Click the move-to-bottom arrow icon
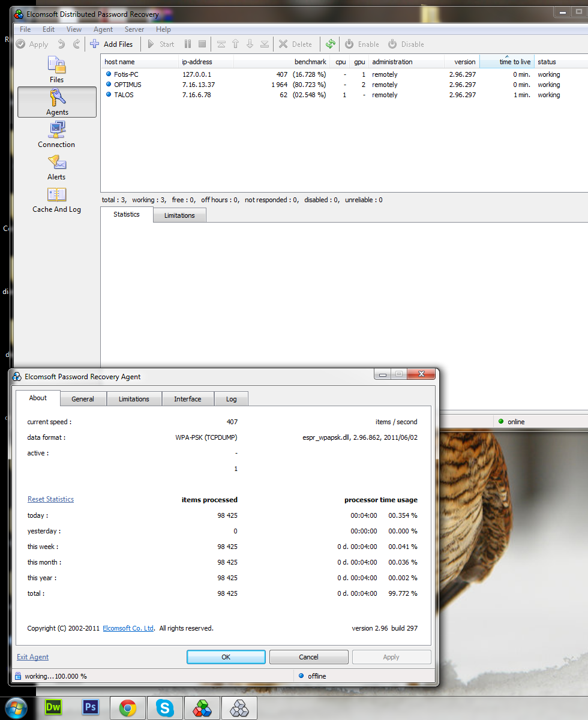This screenshot has height=720, width=588. tap(265, 44)
